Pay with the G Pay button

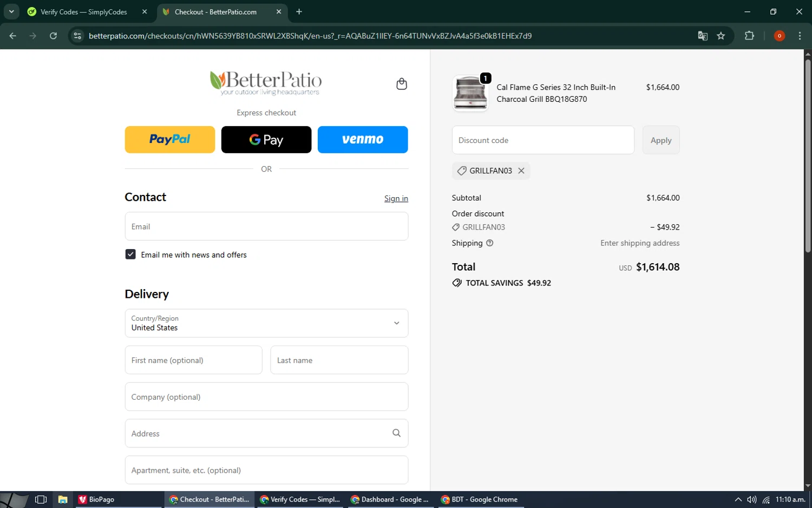[x=266, y=140]
